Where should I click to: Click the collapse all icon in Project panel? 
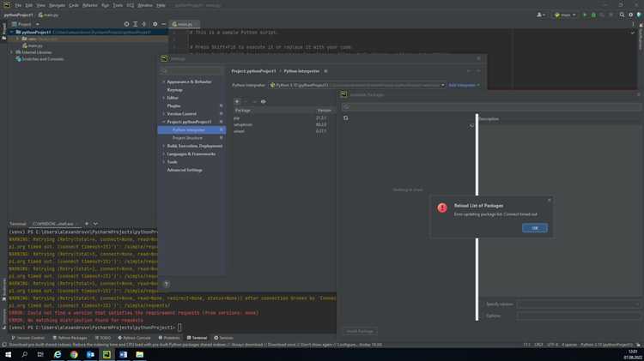point(143,24)
